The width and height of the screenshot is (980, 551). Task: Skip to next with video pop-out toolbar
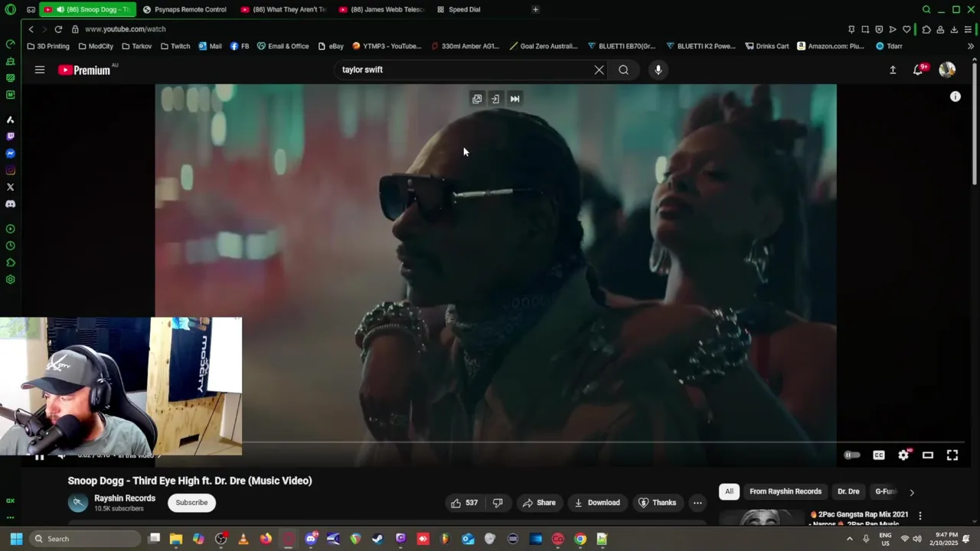click(x=514, y=99)
